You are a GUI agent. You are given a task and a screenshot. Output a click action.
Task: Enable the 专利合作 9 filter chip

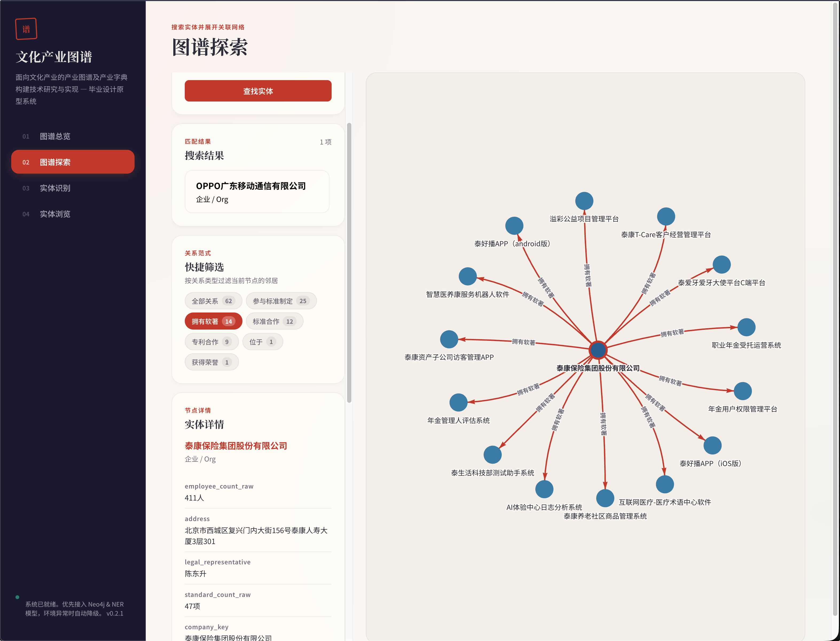211,342
